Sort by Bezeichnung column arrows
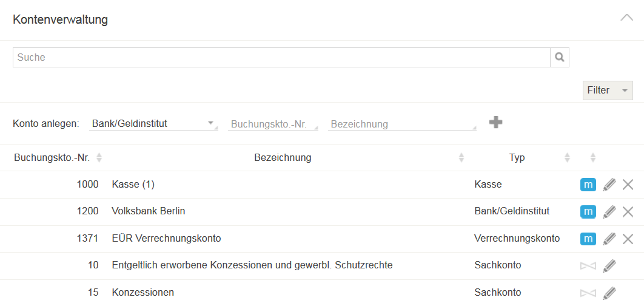Viewport: 644px width, 303px height. [461, 157]
